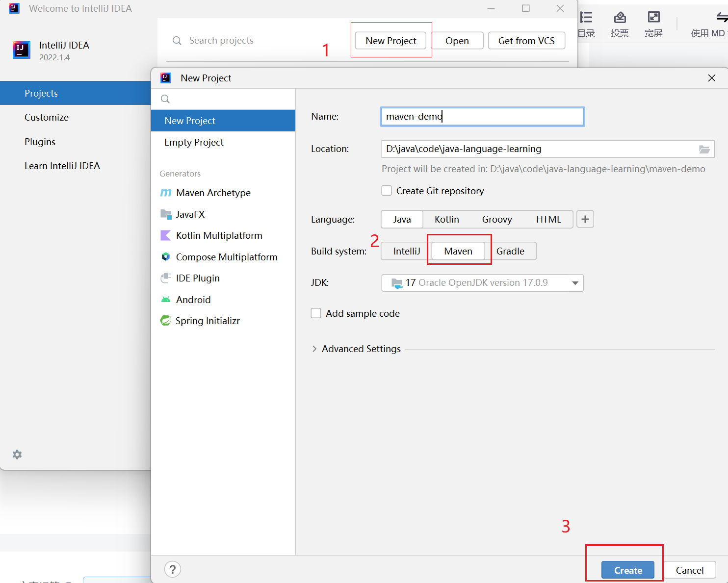Viewport: 728px width, 583px height.
Task: Select HTML as the language
Action: [548, 219]
